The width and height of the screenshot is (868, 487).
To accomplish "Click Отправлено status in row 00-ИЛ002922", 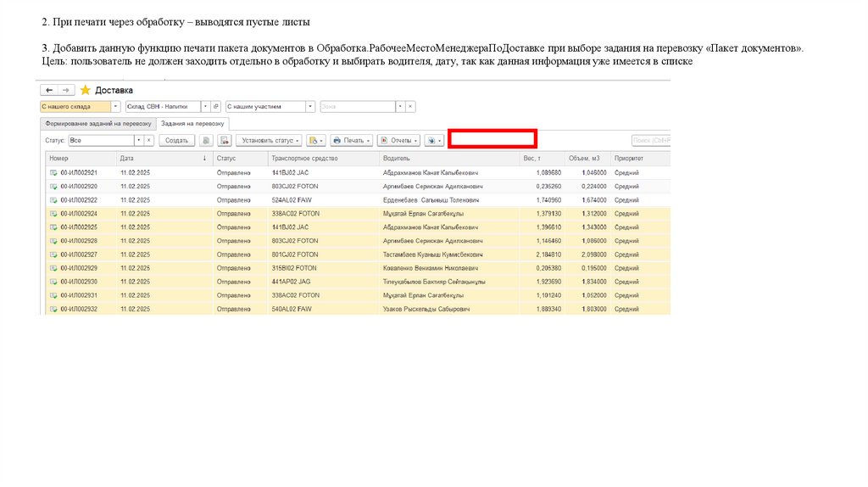I will (x=233, y=200).
